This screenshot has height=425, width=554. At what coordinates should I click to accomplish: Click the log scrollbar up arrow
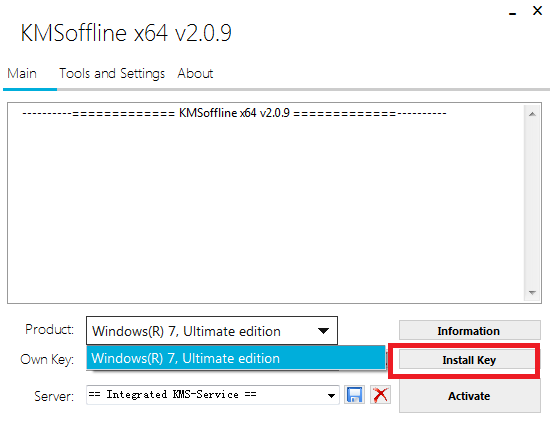point(532,114)
